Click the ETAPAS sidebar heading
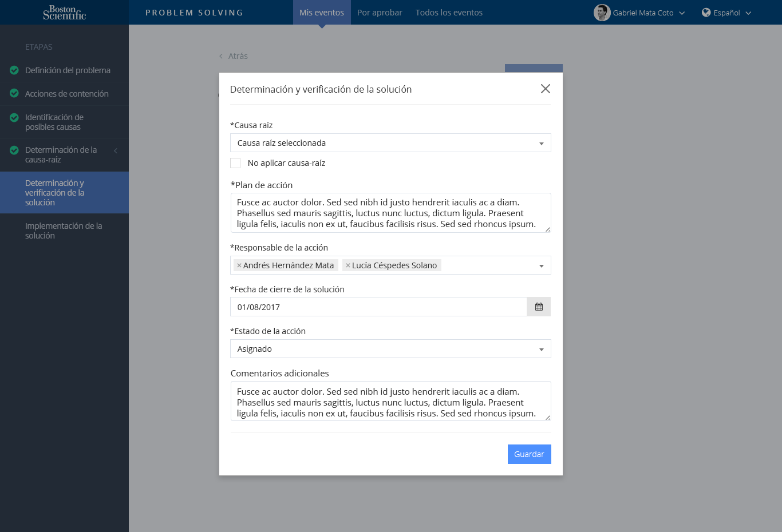 click(39, 47)
